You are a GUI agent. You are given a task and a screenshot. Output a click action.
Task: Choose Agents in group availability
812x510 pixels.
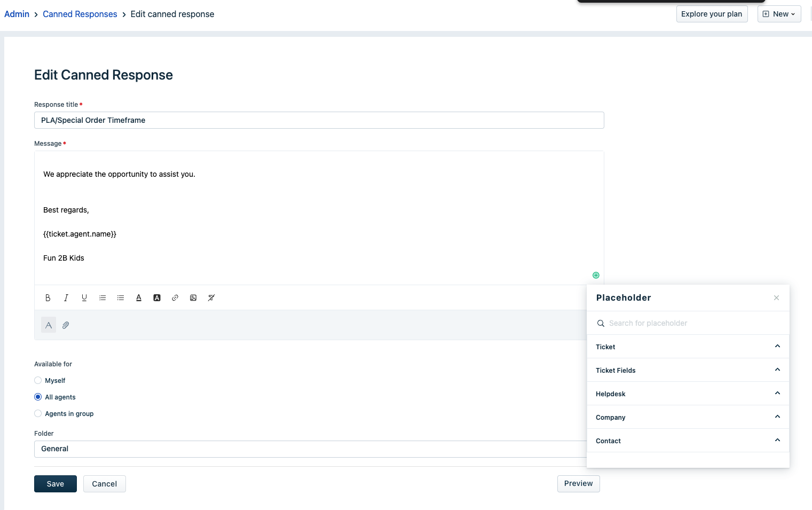pos(38,413)
